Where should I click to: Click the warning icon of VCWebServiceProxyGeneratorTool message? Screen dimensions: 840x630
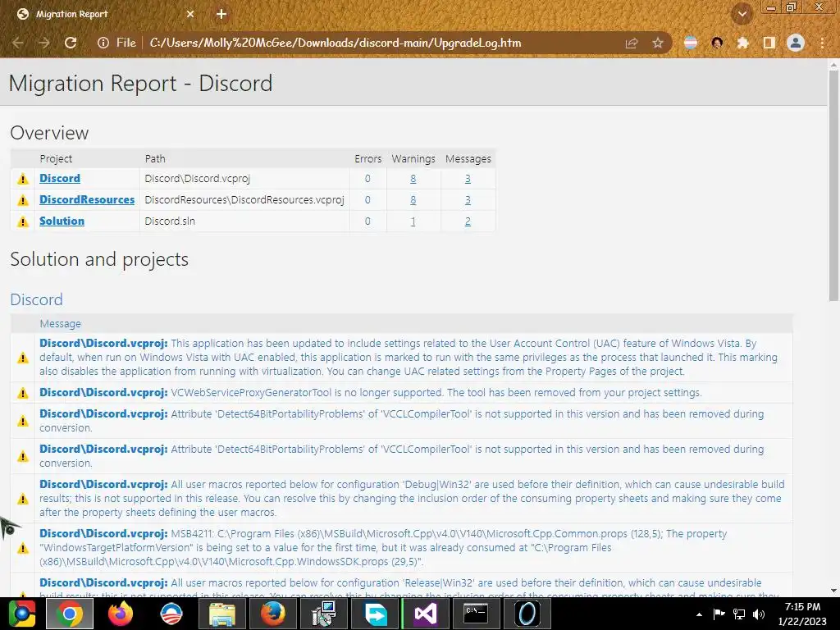click(x=22, y=393)
